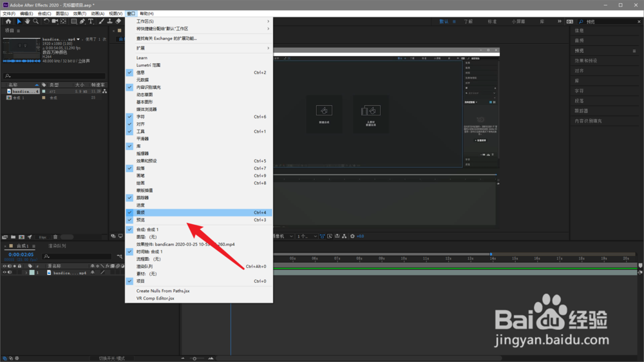Uncheck 信息 (Ctrl+2) in the Window menu

199,73
